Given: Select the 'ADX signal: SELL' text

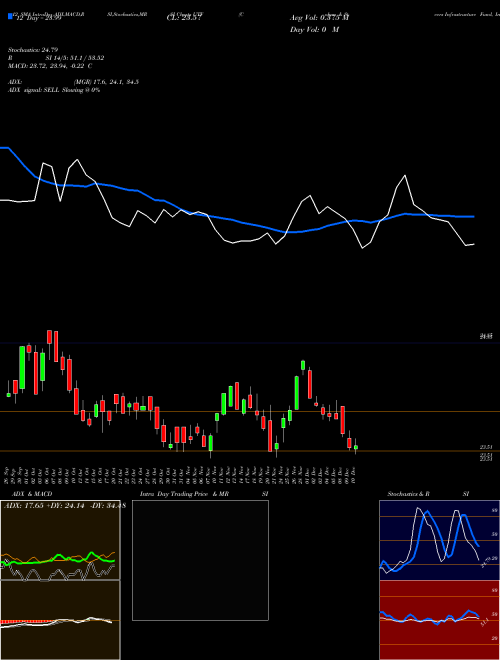Looking at the screenshot, I should (x=34, y=90).
